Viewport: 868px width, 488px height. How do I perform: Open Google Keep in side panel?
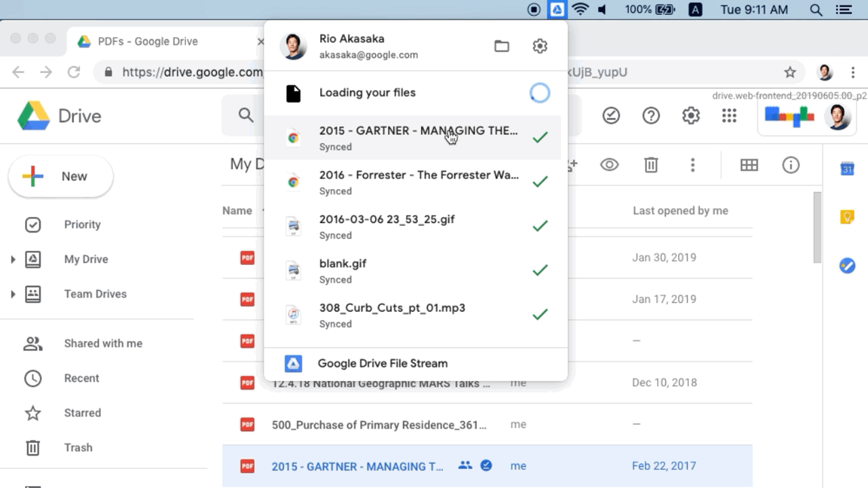847,217
